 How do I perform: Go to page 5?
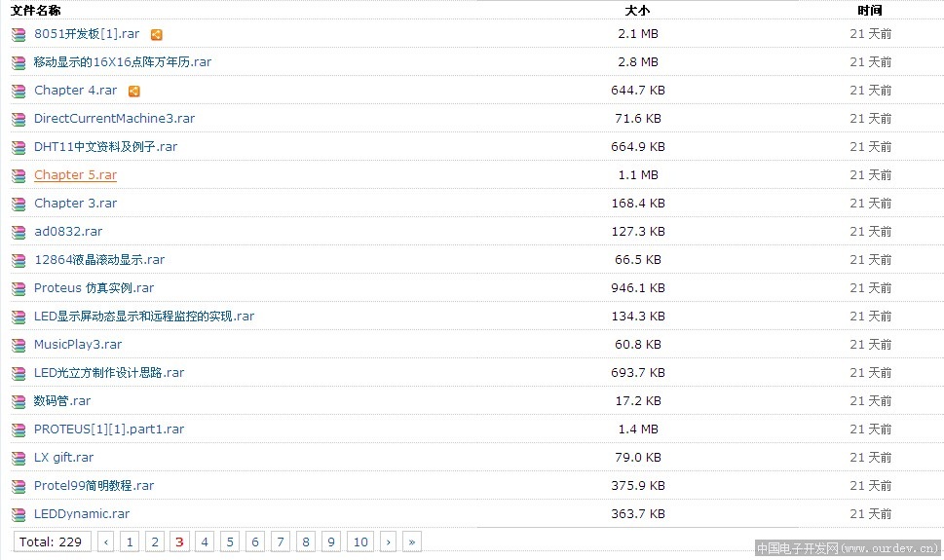(230, 541)
